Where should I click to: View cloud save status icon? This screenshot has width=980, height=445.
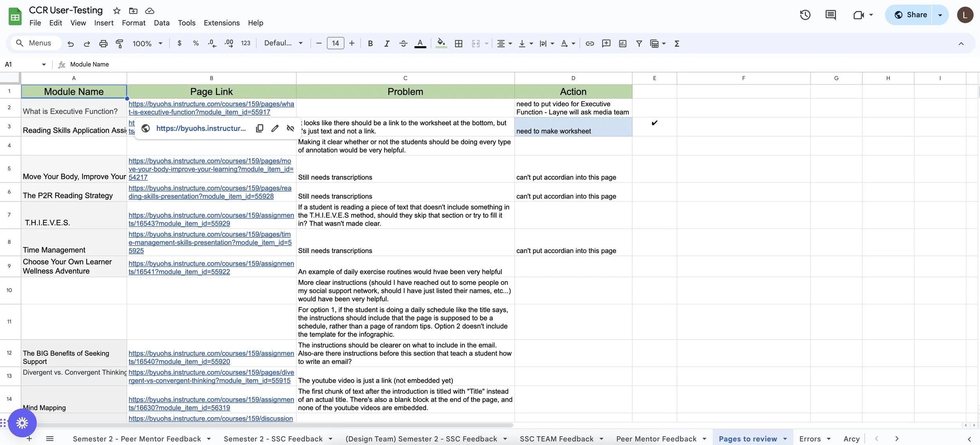[150, 11]
